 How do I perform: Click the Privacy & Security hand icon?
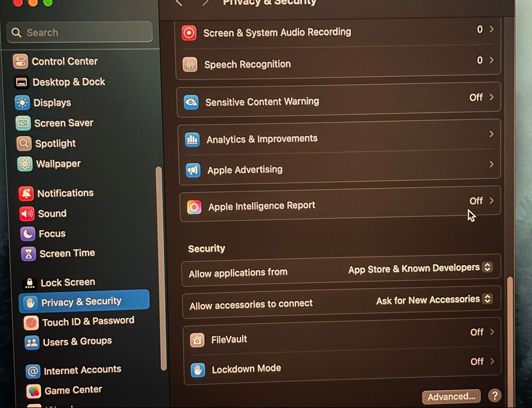30,303
